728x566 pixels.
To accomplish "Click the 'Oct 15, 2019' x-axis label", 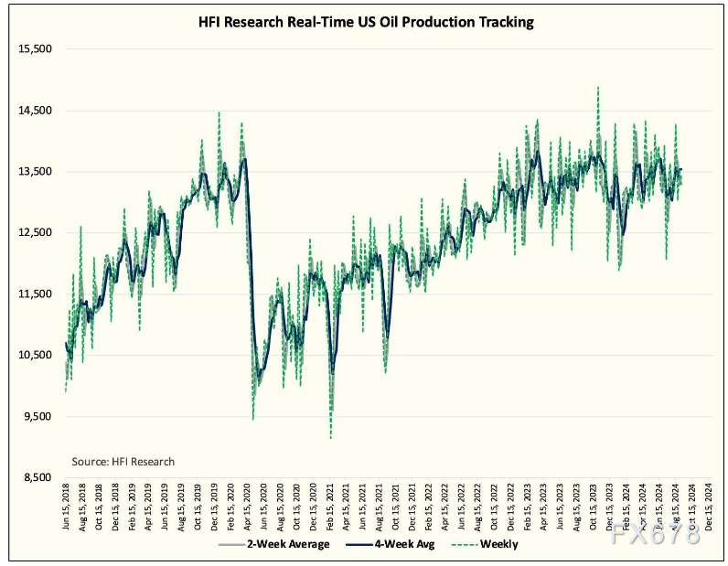I will 198,507.
